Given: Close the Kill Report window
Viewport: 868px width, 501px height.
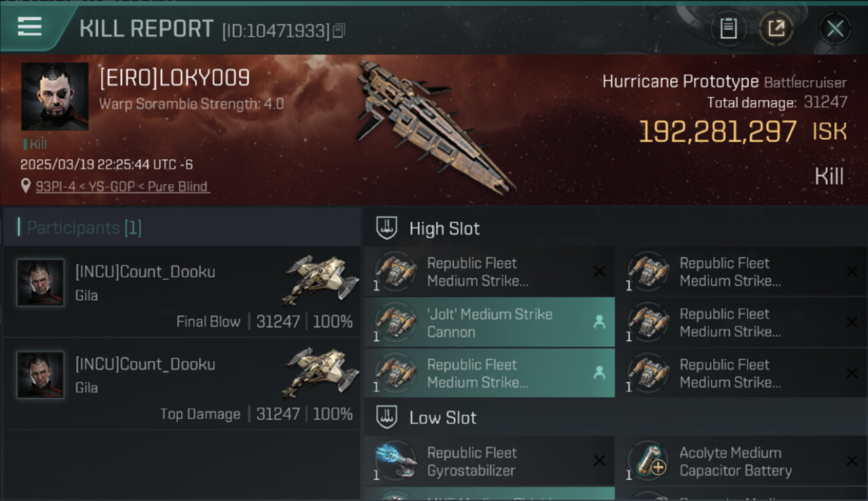Looking at the screenshot, I should tap(835, 29).
